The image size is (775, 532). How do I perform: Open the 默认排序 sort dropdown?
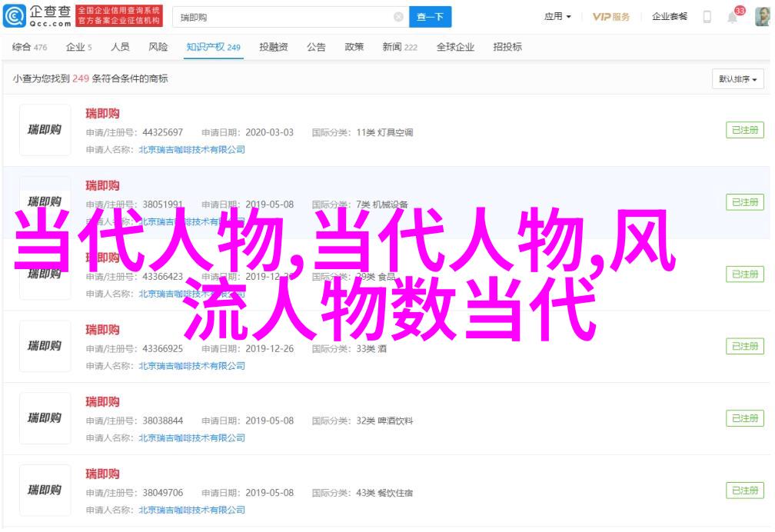click(738, 79)
